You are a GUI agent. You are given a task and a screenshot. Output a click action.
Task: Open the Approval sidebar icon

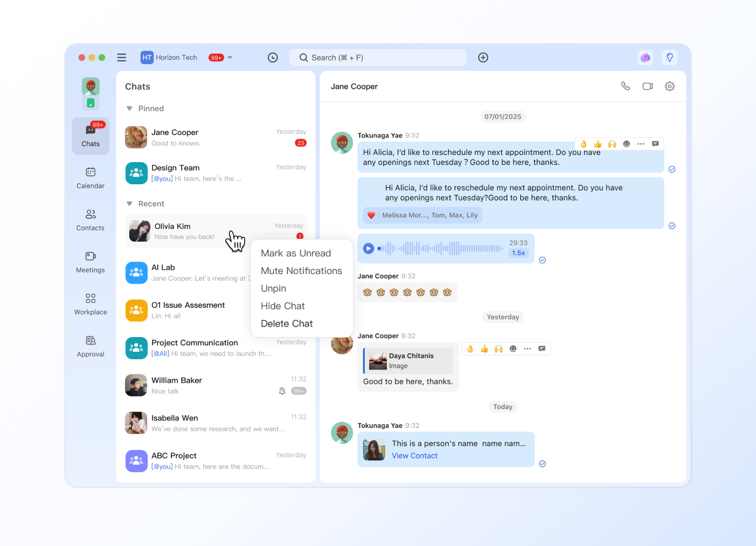point(90,346)
